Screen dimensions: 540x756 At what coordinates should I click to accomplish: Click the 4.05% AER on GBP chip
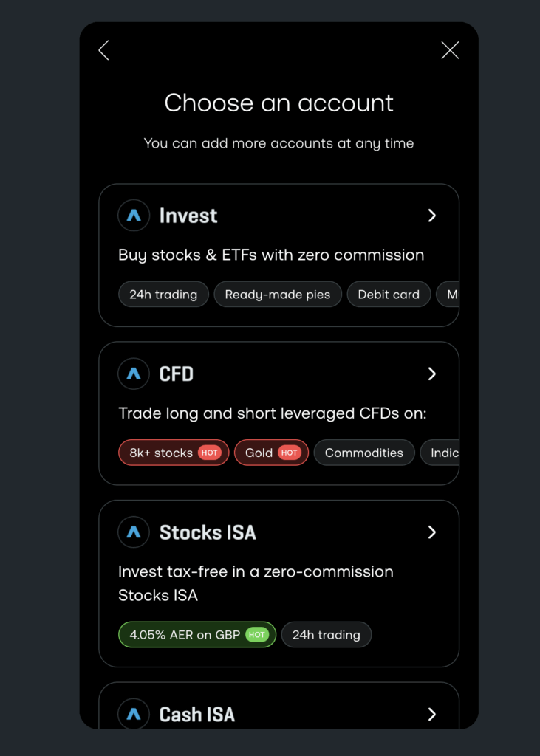(x=197, y=635)
